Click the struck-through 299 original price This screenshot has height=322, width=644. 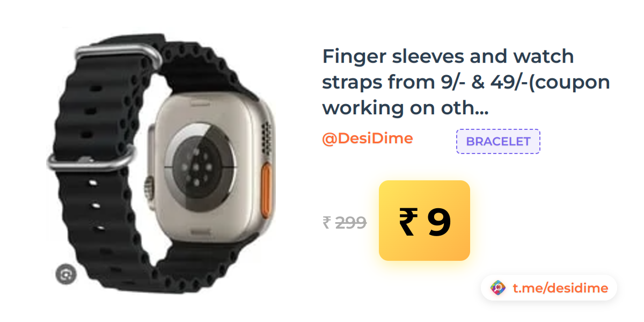tap(351, 222)
